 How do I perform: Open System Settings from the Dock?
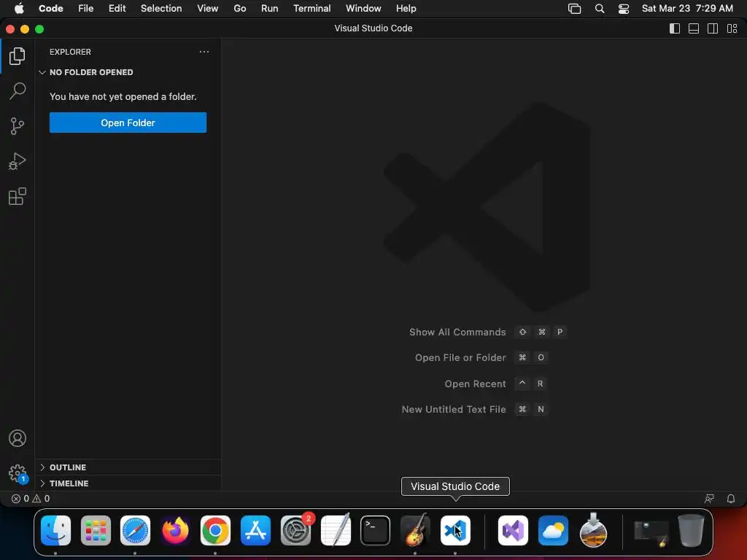point(295,531)
